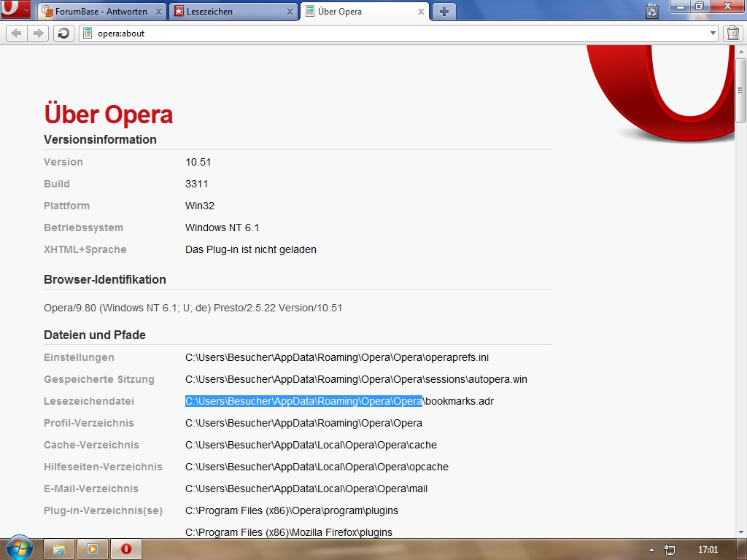
Task: Go forward with the Forward arrow
Action: point(38,34)
